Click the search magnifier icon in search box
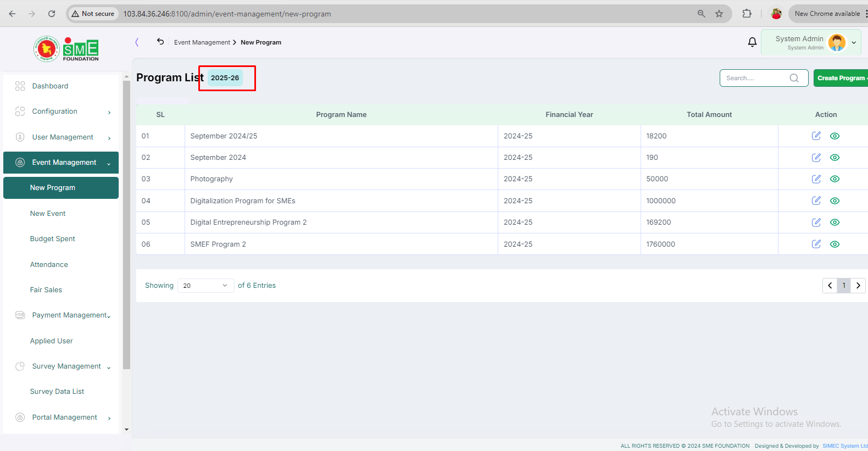The width and height of the screenshot is (868, 451). coord(794,78)
